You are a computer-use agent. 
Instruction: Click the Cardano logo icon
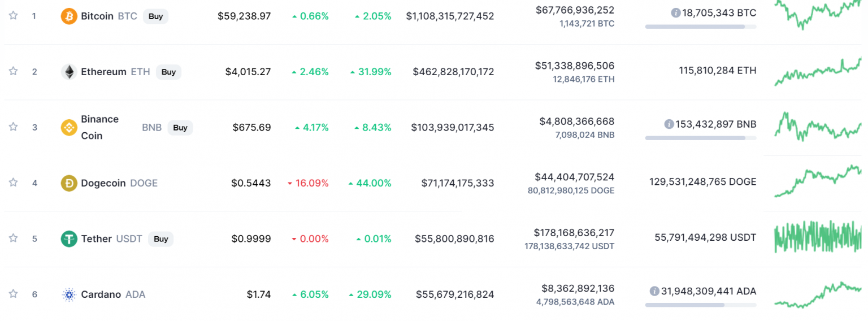pyautogui.click(x=69, y=294)
